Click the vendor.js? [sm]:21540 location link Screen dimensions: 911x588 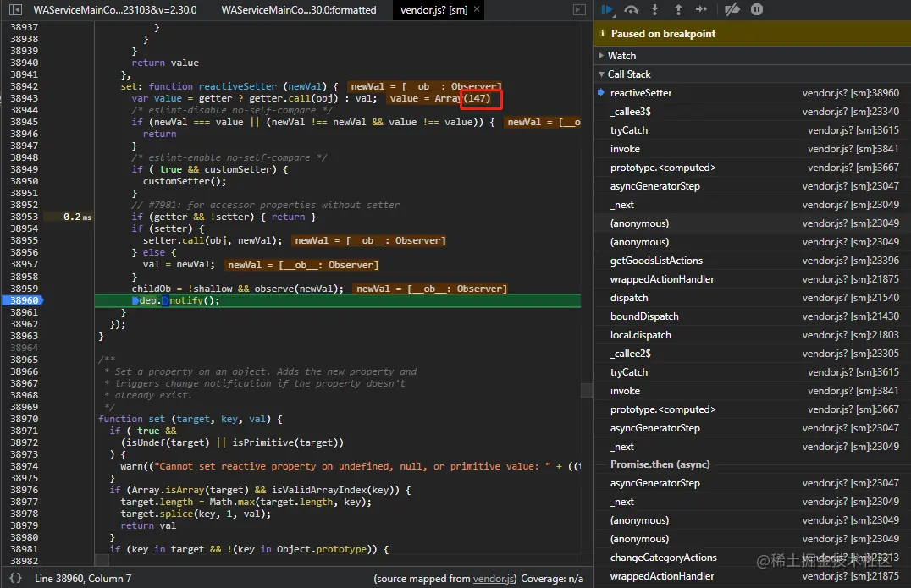(x=851, y=298)
